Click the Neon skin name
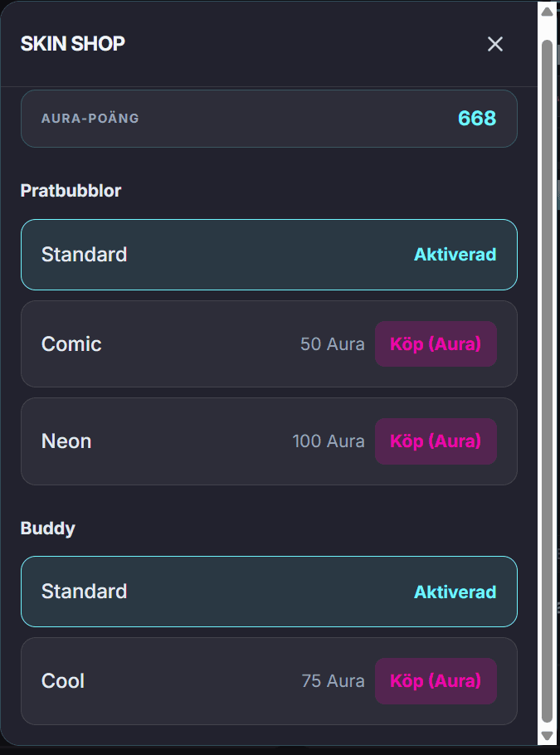The width and height of the screenshot is (560, 755). [66, 441]
